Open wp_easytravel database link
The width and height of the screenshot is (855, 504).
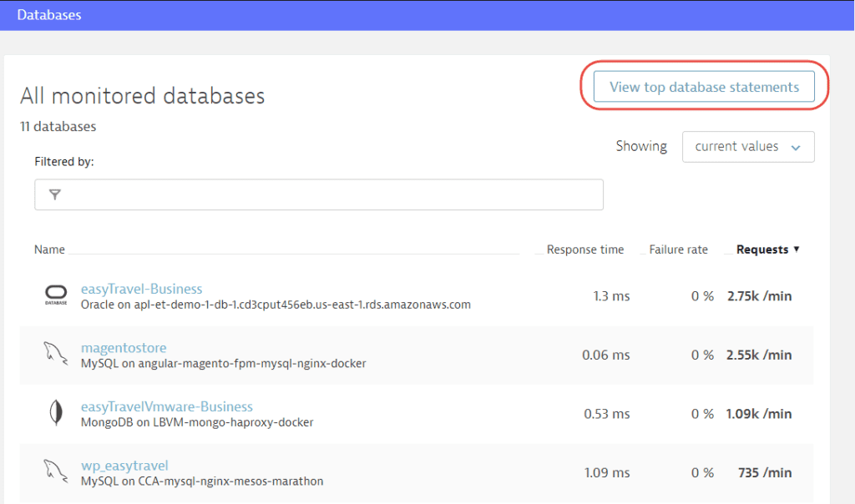tap(124, 466)
